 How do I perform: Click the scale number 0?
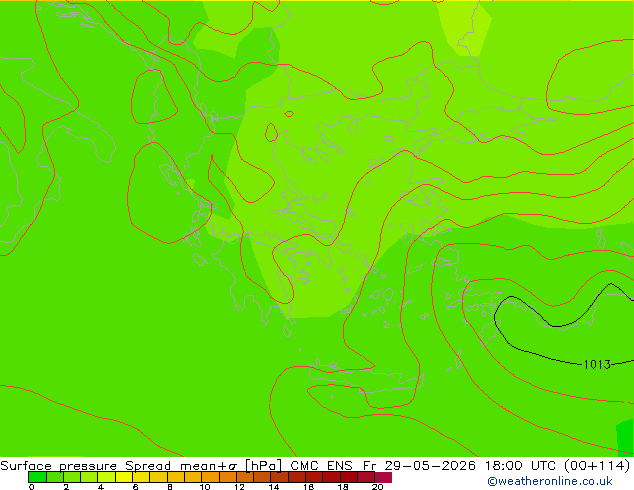[x=32, y=487]
